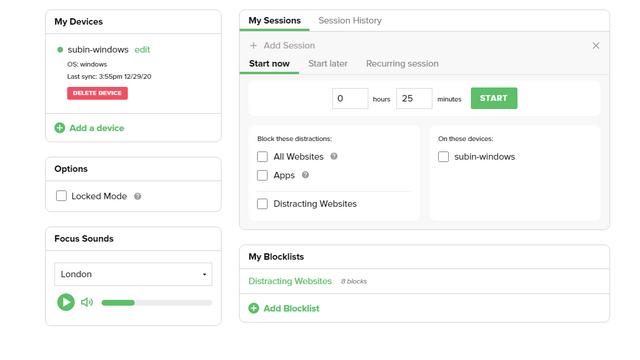Click the Add Session header text
The height and width of the screenshot is (360, 640).
click(289, 45)
